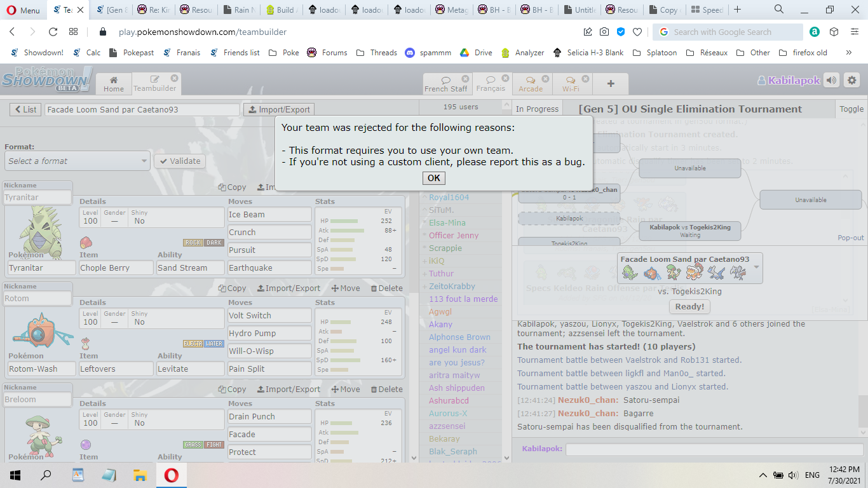Open Workspaces icon beside reload
This screenshot has width=868, height=488.
pos(74,32)
